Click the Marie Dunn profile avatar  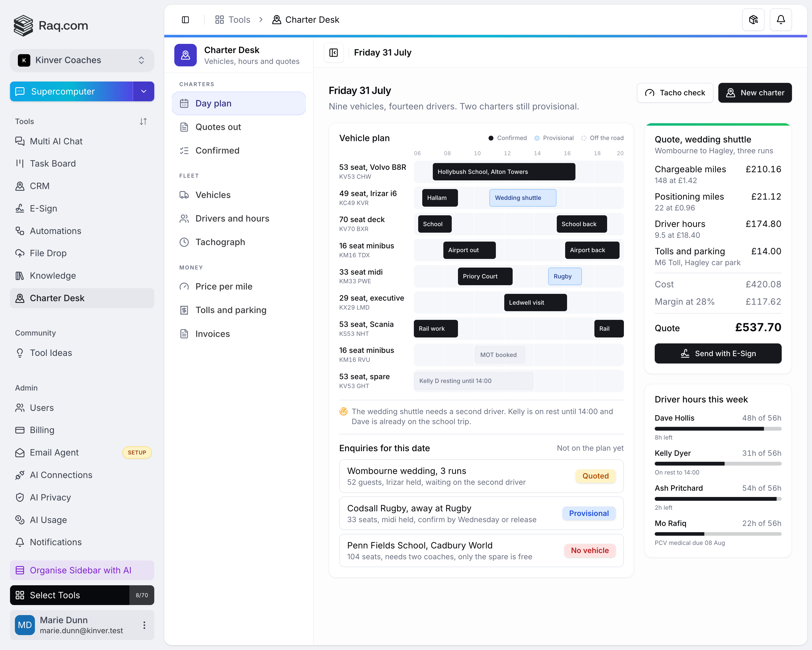point(25,625)
